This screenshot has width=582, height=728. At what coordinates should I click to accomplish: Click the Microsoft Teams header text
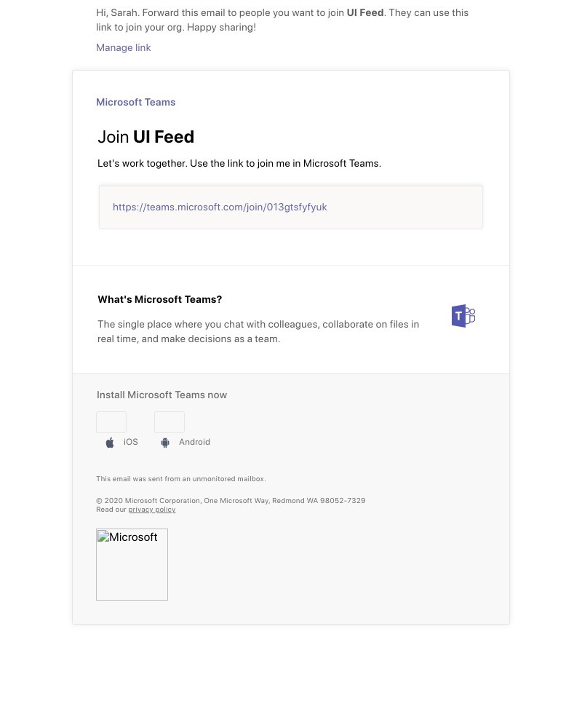[x=135, y=102]
